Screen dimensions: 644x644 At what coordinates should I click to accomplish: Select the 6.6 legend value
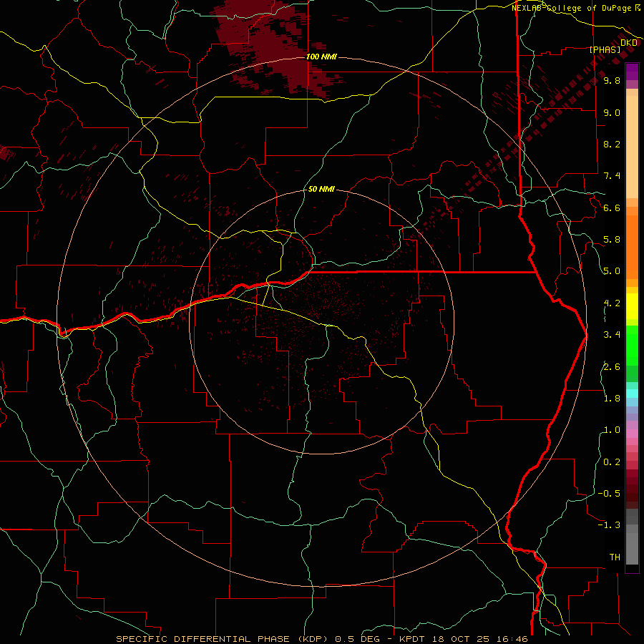[612, 208]
